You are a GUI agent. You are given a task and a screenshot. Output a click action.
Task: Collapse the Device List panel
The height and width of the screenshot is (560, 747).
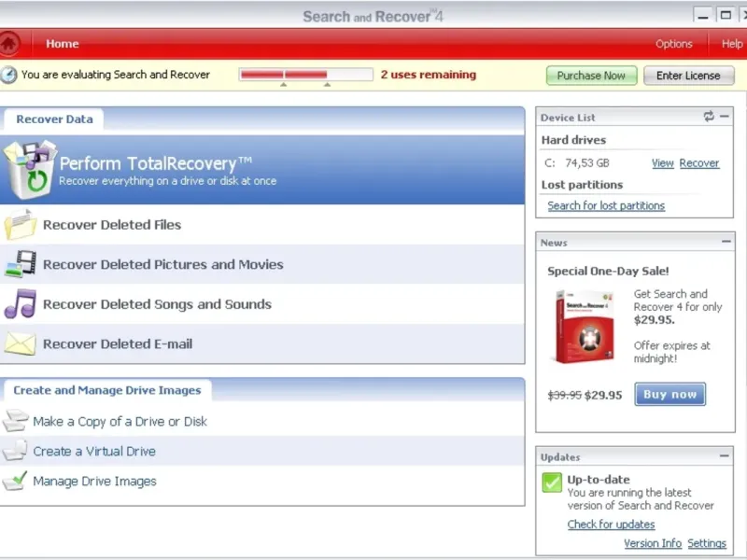pyautogui.click(x=725, y=116)
